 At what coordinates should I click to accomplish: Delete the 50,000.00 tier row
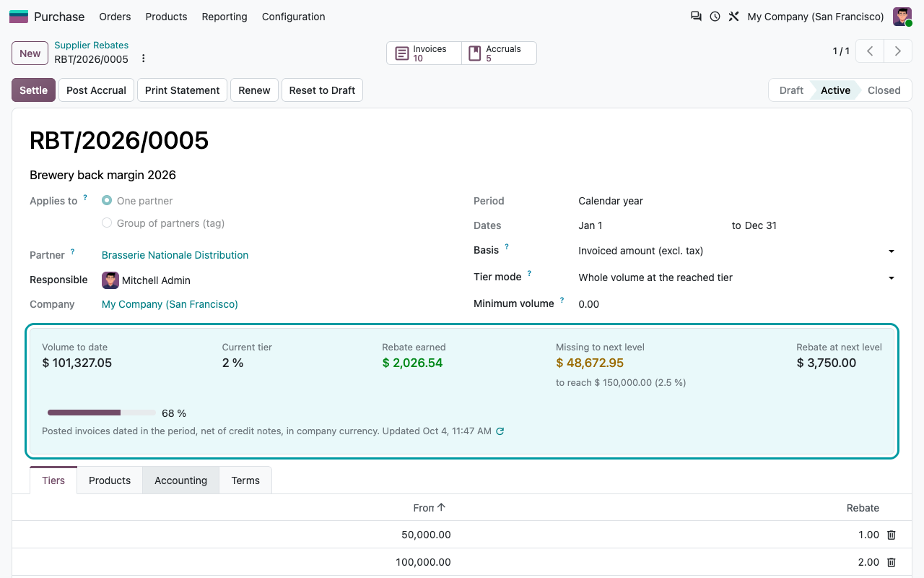[x=892, y=535]
